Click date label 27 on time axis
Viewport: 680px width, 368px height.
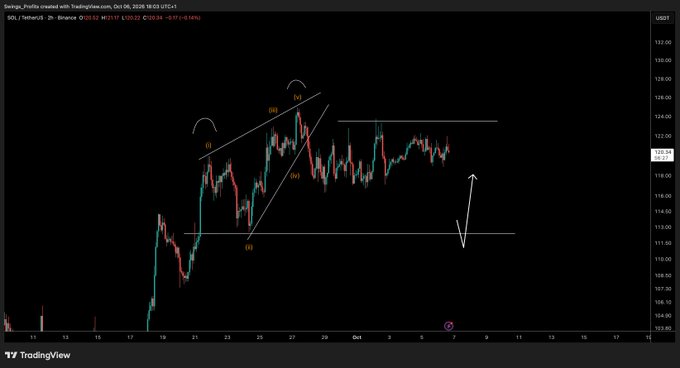(292, 337)
